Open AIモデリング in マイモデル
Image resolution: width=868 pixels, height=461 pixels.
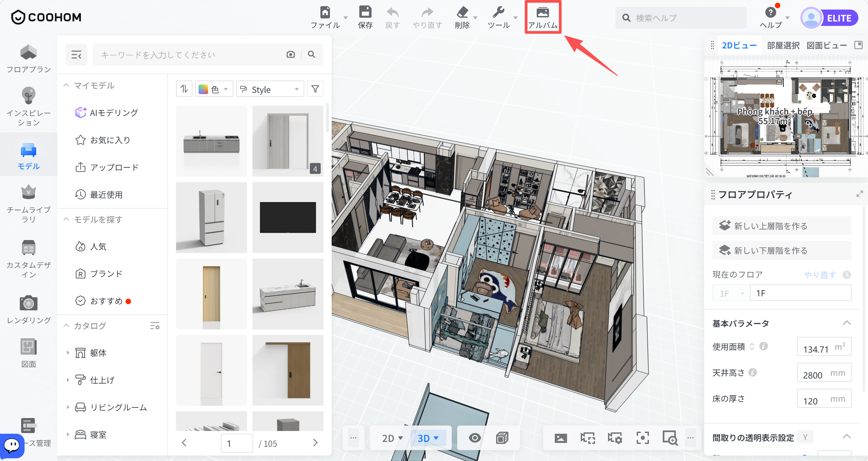pyautogui.click(x=106, y=113)
